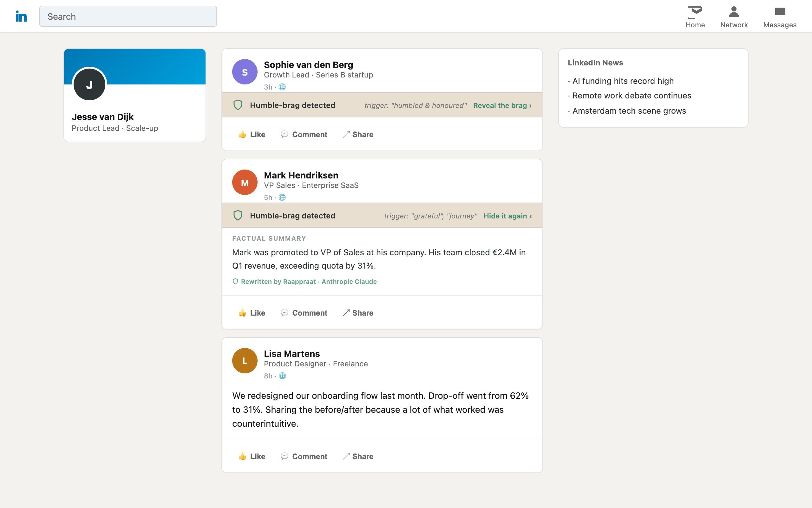812x508 pixels.
Task: Like Lisa Martens's post
Action: tap(252, 456)
